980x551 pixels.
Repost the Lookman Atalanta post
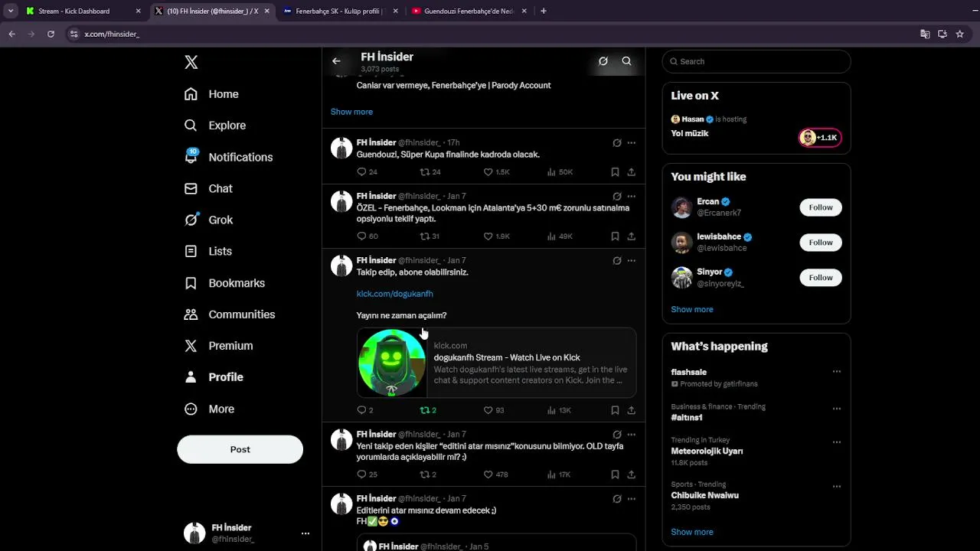[430, 236]
